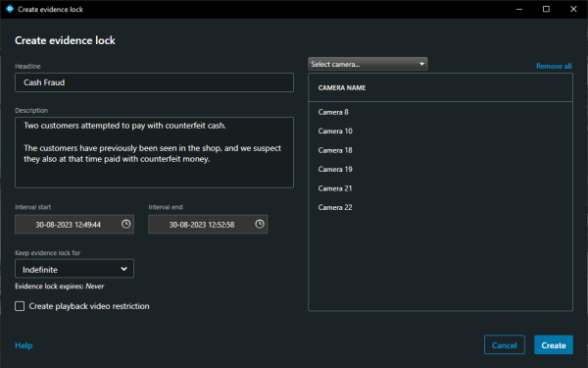This screenshot has width=588, height=368.
Task: Click the Remove all link
Action: 554,66
